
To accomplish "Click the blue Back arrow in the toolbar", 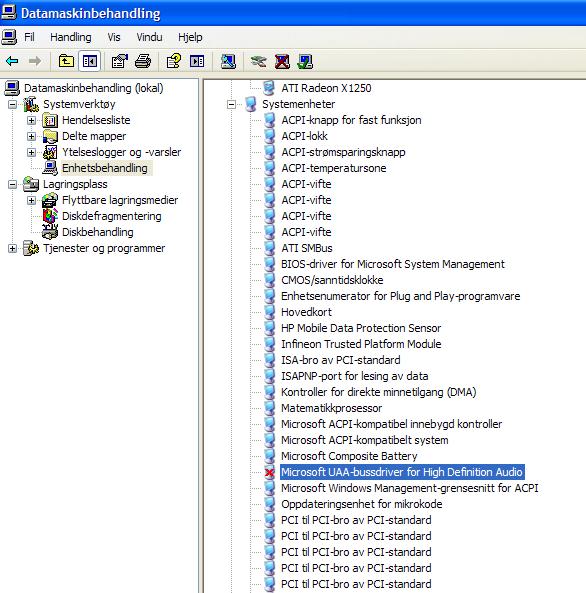I will coord(12,61).
